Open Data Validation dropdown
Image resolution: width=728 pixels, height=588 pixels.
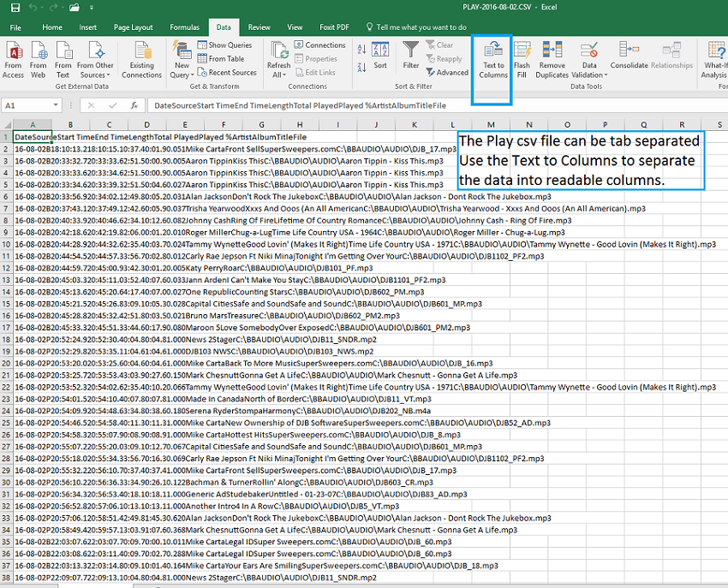tap(589, 60)
